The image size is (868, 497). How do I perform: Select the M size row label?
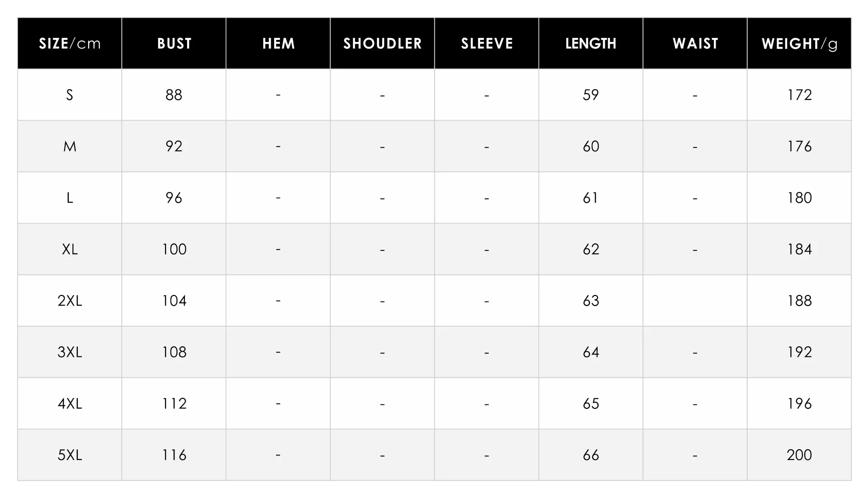point(70,146)
